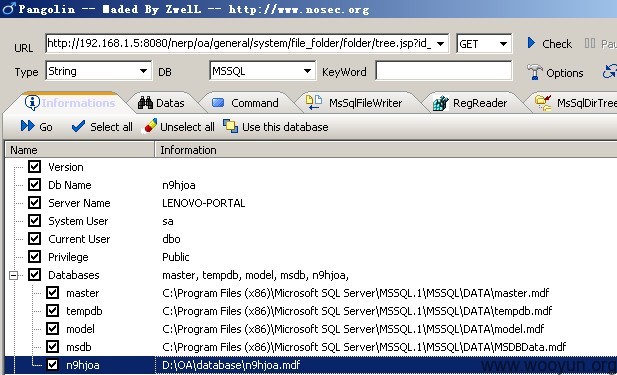Uncheck the tempdb database checkbox
The image size is (617, 375).
tap(52, 311)
